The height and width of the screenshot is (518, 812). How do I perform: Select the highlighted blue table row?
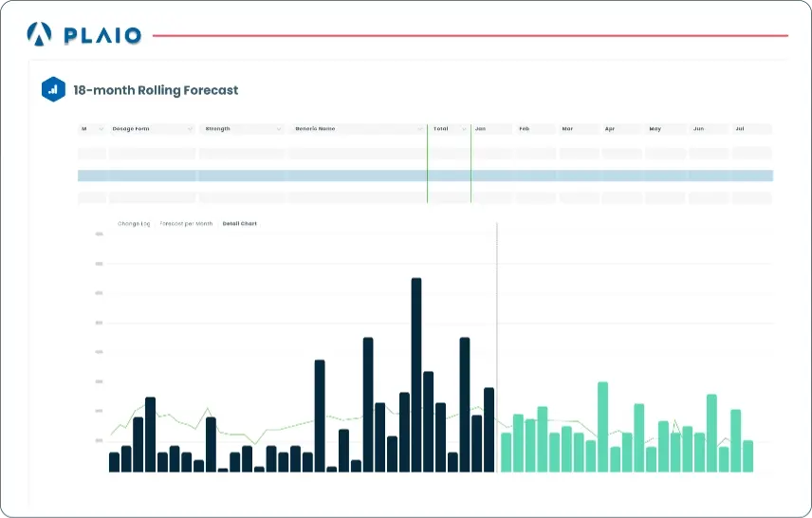[x=425, y=176]
